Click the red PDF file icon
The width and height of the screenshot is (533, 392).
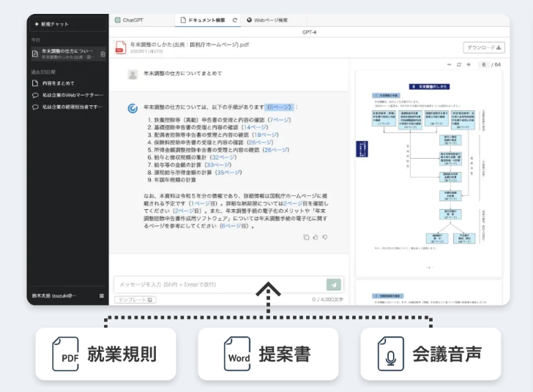(120, 48)
